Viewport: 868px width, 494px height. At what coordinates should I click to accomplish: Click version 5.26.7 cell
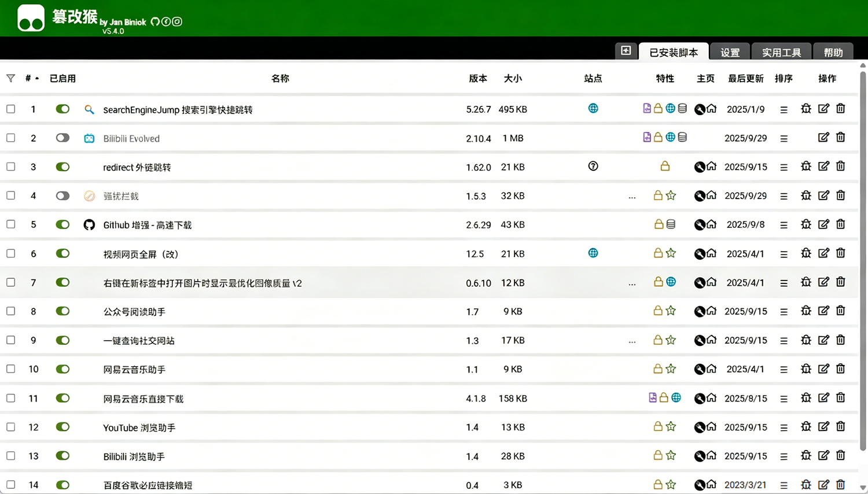[x=479, y=109]
